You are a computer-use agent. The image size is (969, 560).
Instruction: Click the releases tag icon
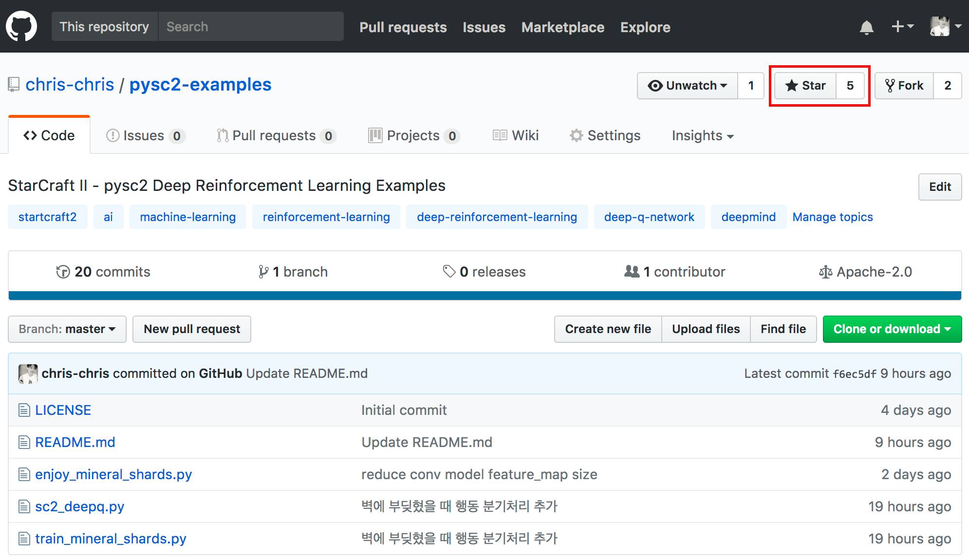coord(449,271)
